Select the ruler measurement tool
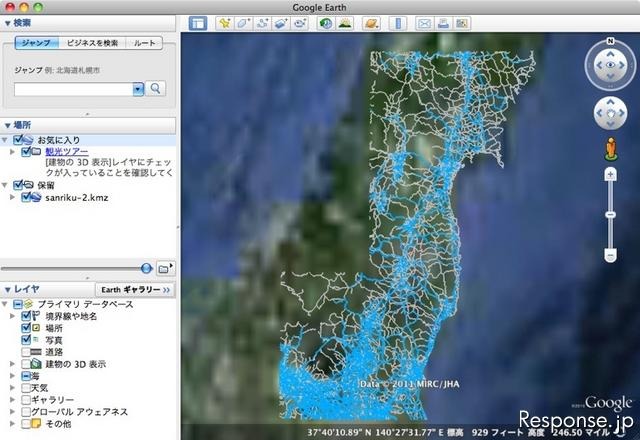Viewport: 640px width, 440px height. tap(398, 22)
